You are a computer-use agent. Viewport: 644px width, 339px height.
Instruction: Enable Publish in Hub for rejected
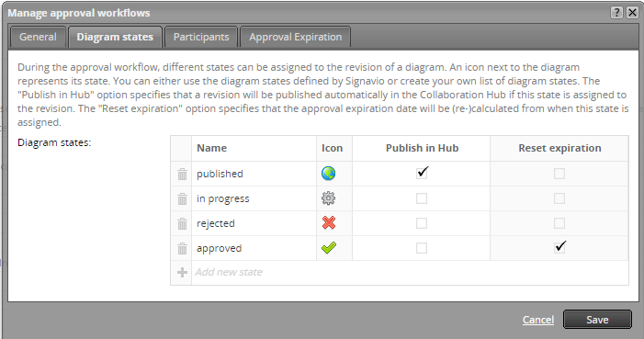click(x=422, y=223)
